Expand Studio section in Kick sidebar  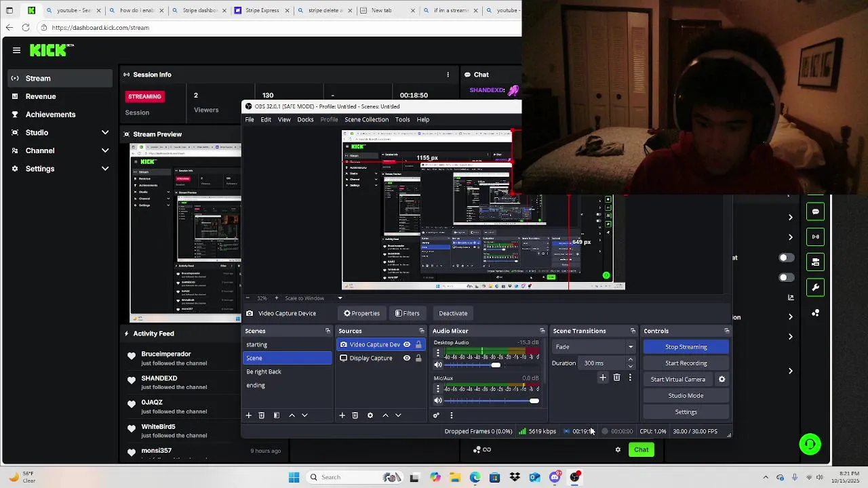[x=105, y=133]
